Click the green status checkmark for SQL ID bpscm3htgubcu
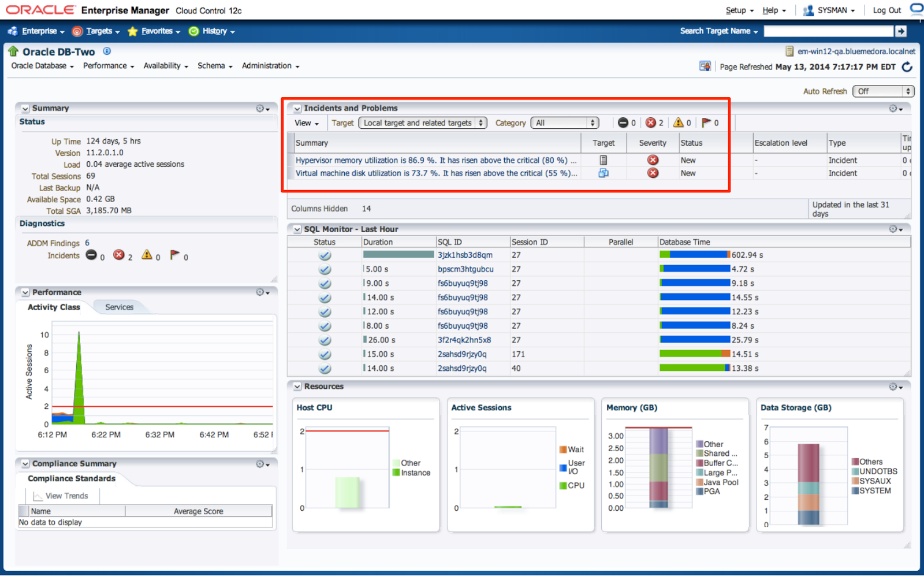The image size is (924, 576). 324,269
